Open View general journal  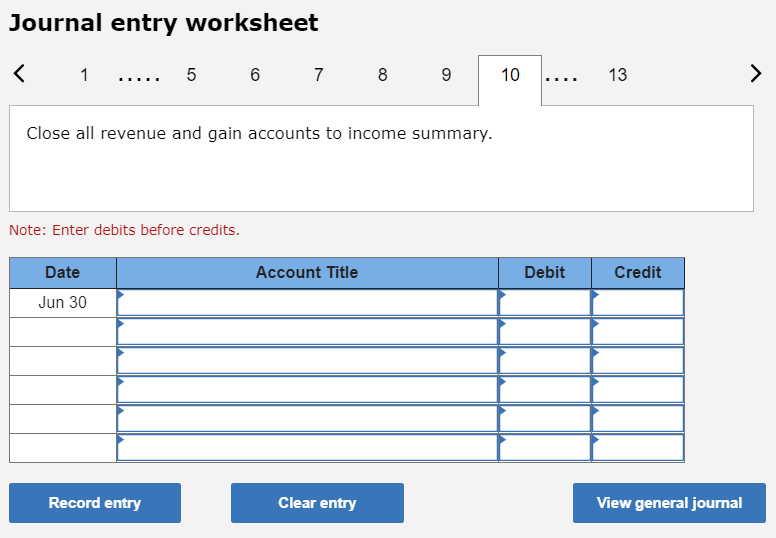pos(669,503)
